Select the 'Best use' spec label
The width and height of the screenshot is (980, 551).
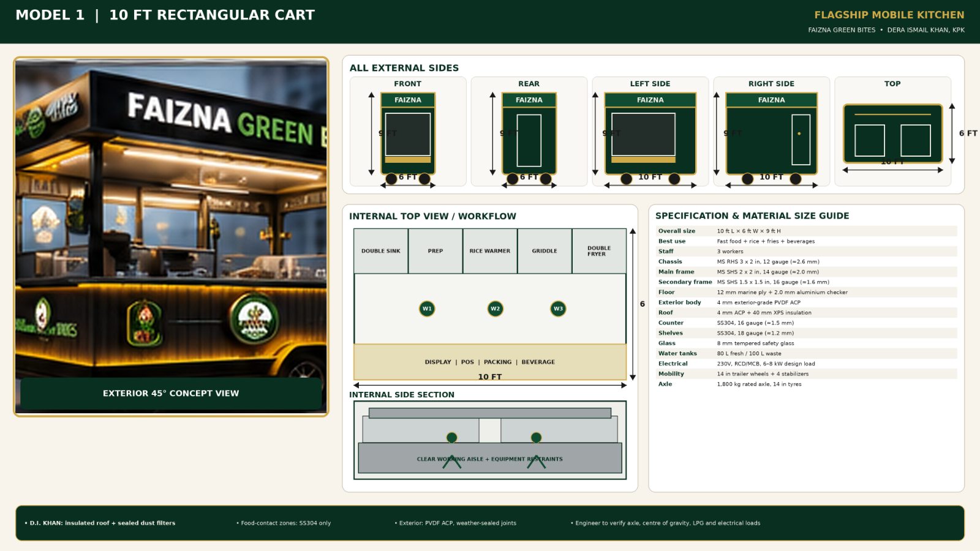point(672,241)
